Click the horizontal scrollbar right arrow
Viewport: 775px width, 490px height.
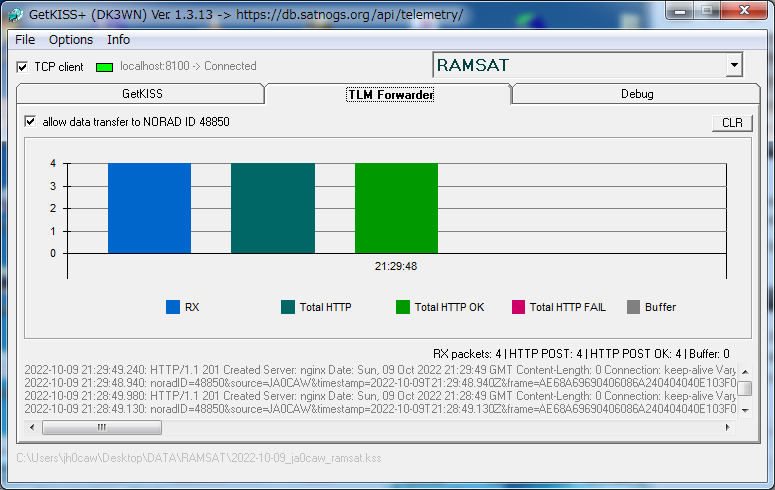(728, 427)
